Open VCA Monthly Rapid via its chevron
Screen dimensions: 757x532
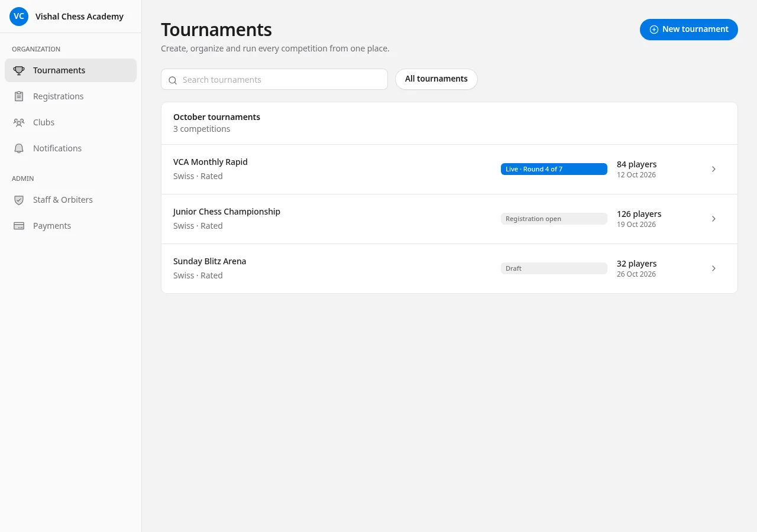pyautogui.click(x=714, y=169)
